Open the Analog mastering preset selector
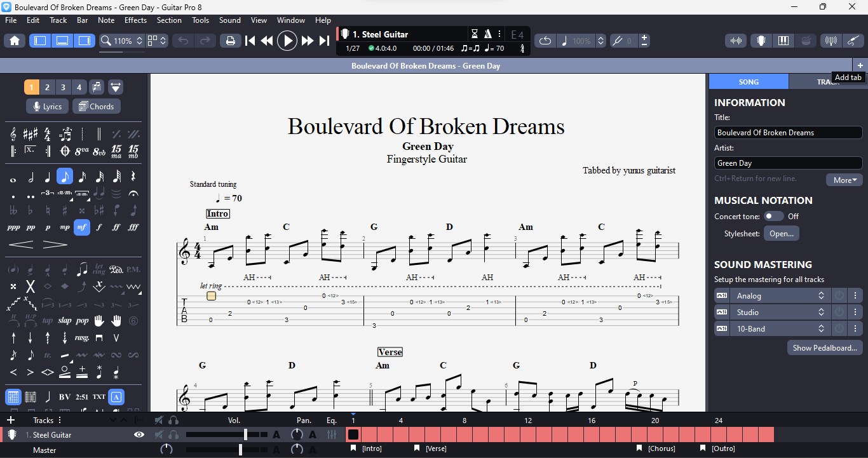The image size is (868, 458). tap(780, 295)
